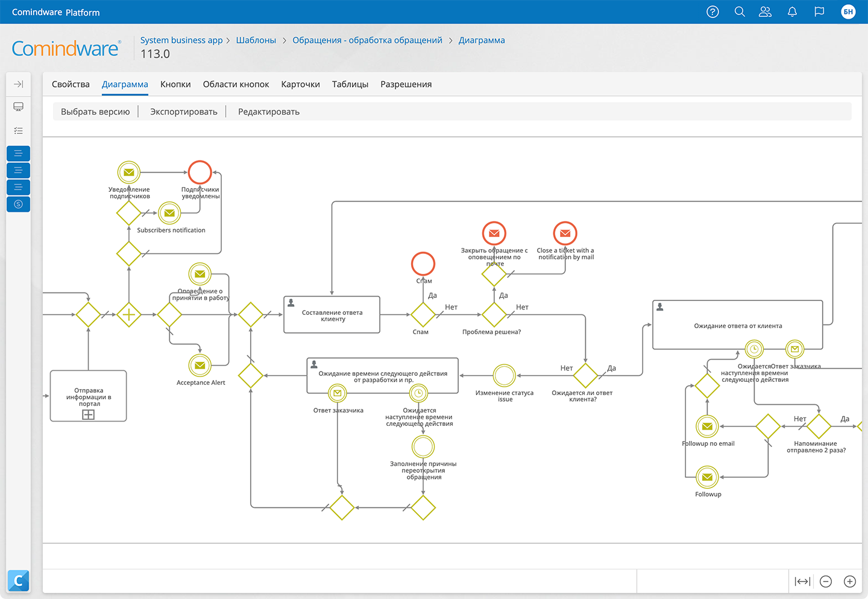
Task: Open the task checklist icon in sidebar
Action: click(x=19, y=130)
